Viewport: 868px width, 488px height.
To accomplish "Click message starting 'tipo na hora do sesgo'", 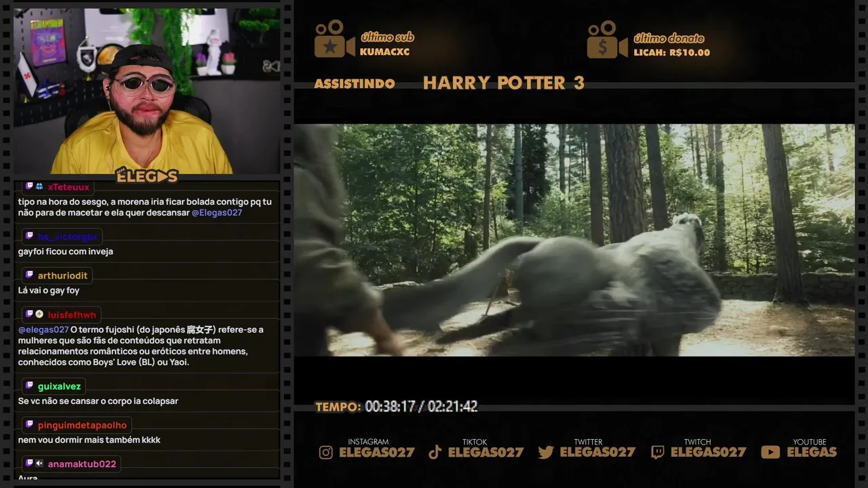I will click(x=144, y=207).
